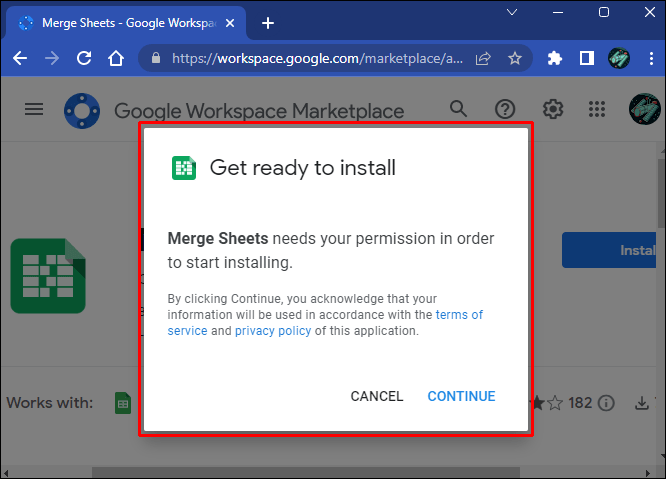Image resolution: width=666 pixels, height=479 pixels.
Task: Click CANCEL in the install dialog
Action: click(377, 396)
